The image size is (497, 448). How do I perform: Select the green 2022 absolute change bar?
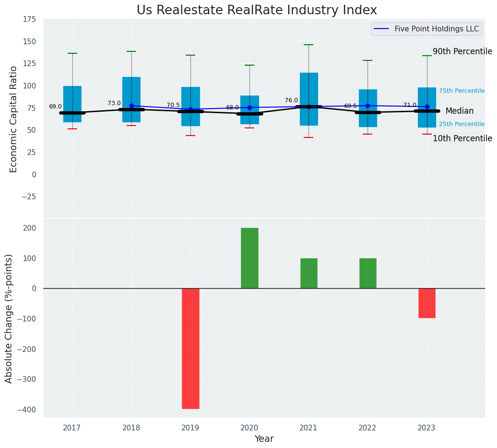tap(368, 273)
